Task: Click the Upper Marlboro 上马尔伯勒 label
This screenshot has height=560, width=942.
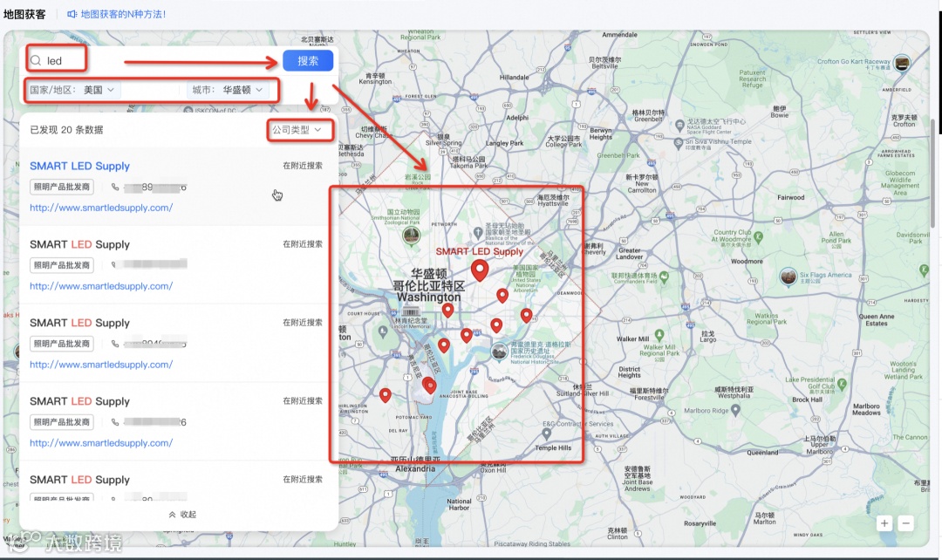Action: pyautogui.click(x=819, y=445)
